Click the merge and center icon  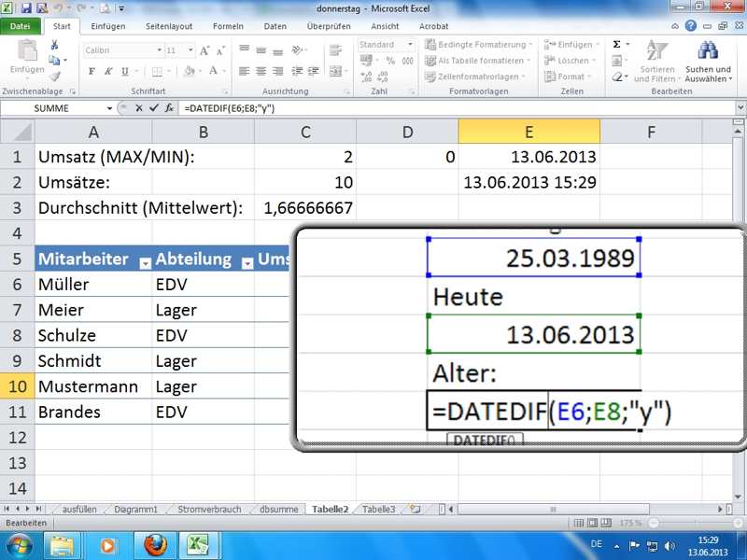coord(336,72)
